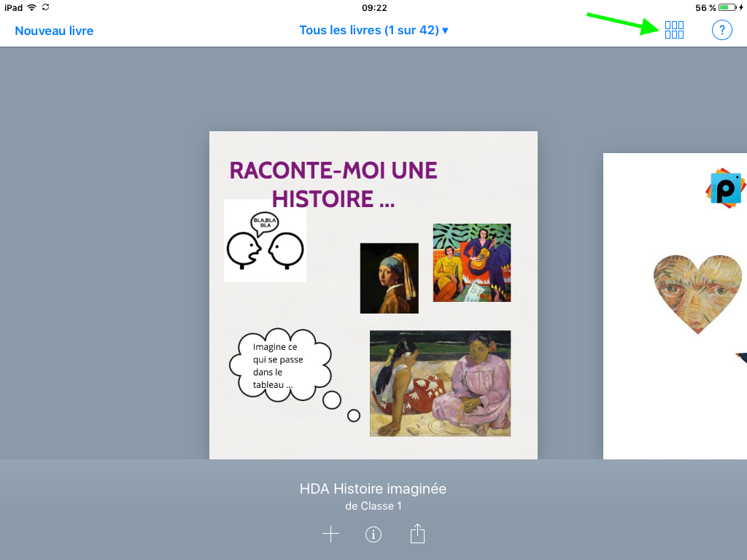
Task: Open the HDA Histoire imaginée book cover
Action: click(x=373, y=295)
